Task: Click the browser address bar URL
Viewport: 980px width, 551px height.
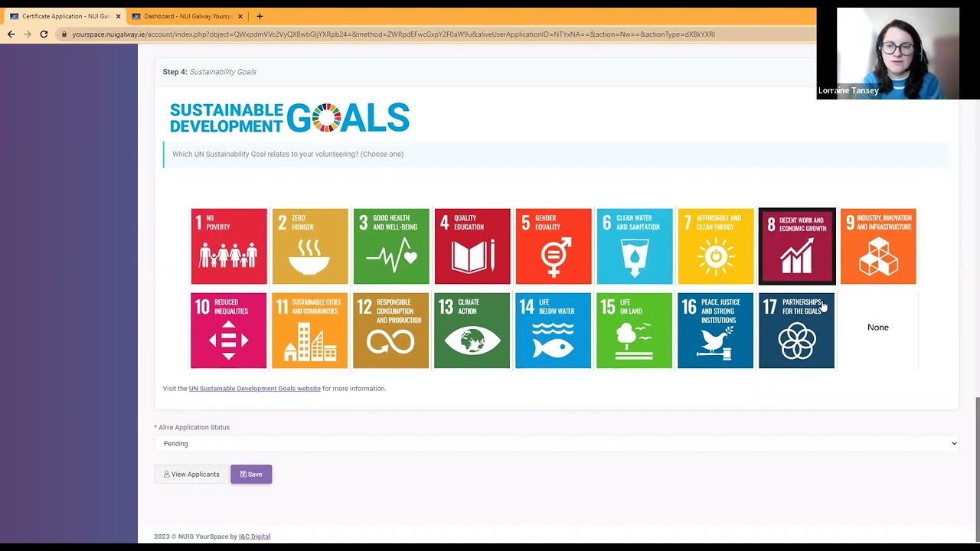Action: click(394, 34)
